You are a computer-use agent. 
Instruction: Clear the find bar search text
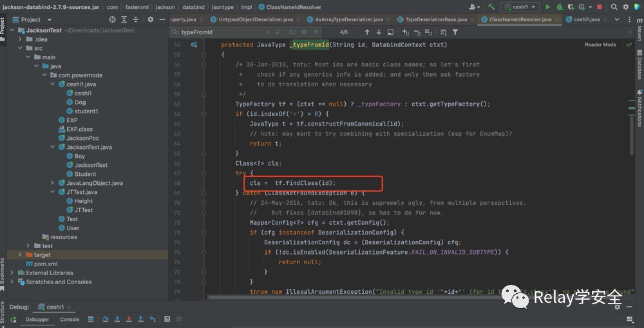[x=267, y=32]
